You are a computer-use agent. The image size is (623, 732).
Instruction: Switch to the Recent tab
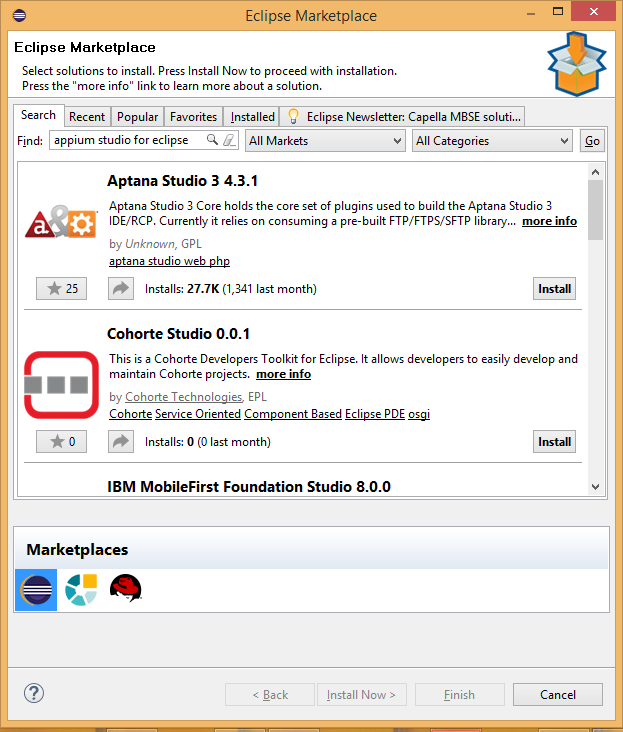pos(87,117)
